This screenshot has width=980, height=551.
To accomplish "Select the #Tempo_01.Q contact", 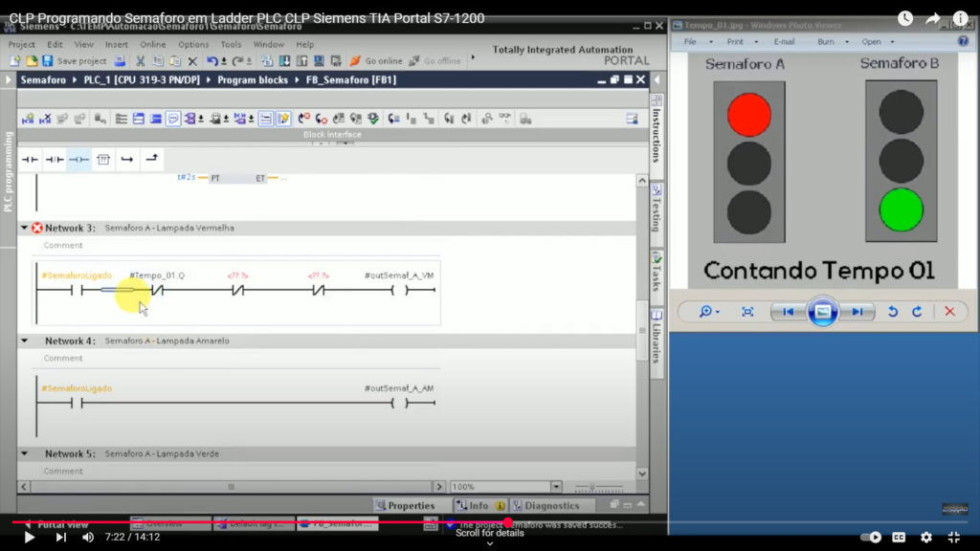I will 156,290.
